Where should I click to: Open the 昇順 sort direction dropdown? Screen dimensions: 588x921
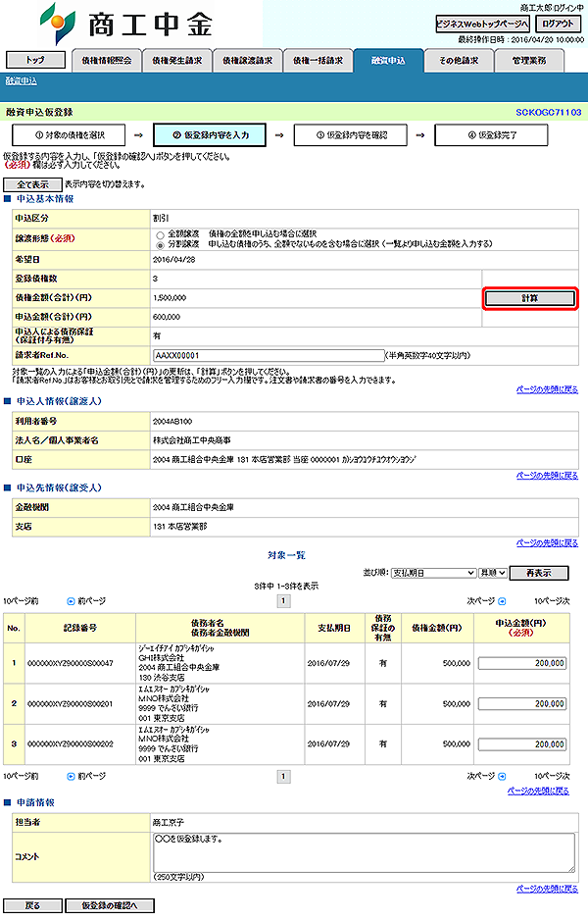pos(493,573)
